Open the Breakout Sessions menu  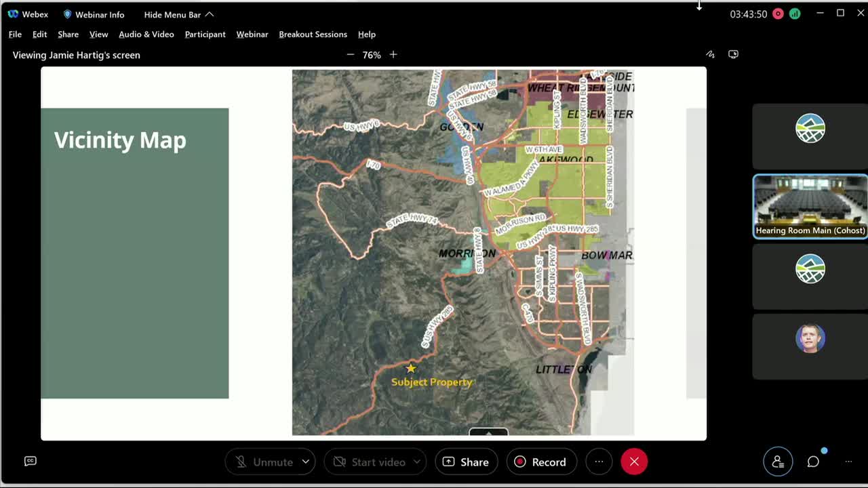pos(313,34)
